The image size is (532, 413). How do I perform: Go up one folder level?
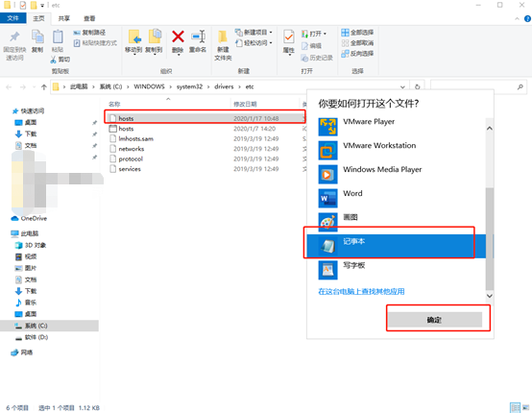(x=44, y=87)
